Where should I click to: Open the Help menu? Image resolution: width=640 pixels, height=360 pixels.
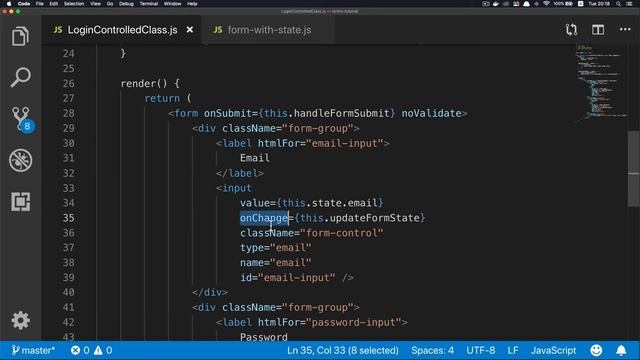click(192, 4)
